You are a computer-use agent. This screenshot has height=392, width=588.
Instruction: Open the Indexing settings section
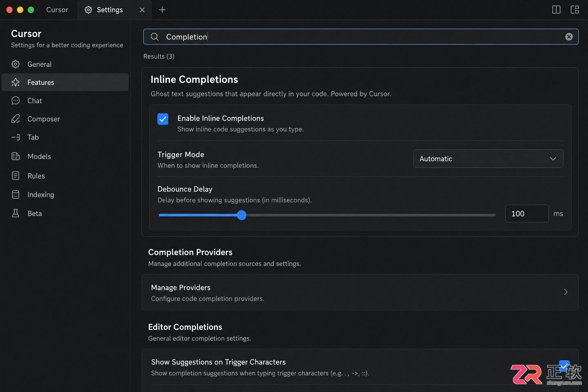(x=65, y=194)
